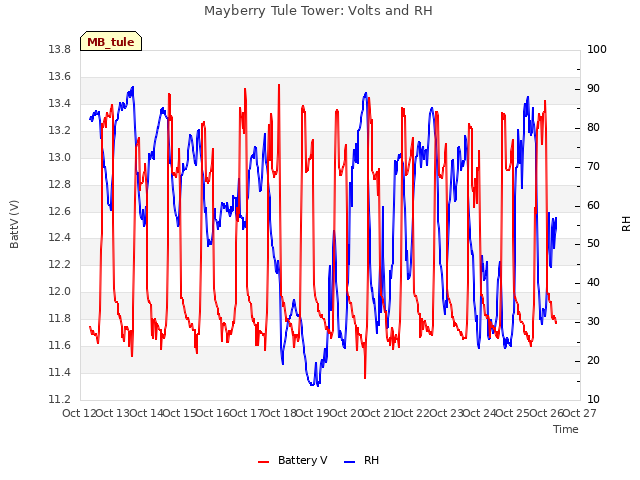640x480 pixels.
Task: Click the 12.4 voltage axis label
Action: [x=59, y=238]
